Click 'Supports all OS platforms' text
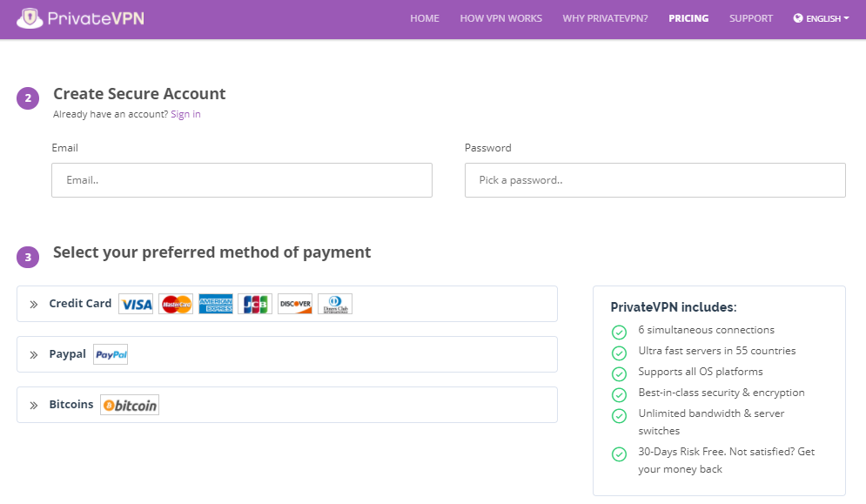The height and width of the screenshot is (504, 866). tap(701, 372)
